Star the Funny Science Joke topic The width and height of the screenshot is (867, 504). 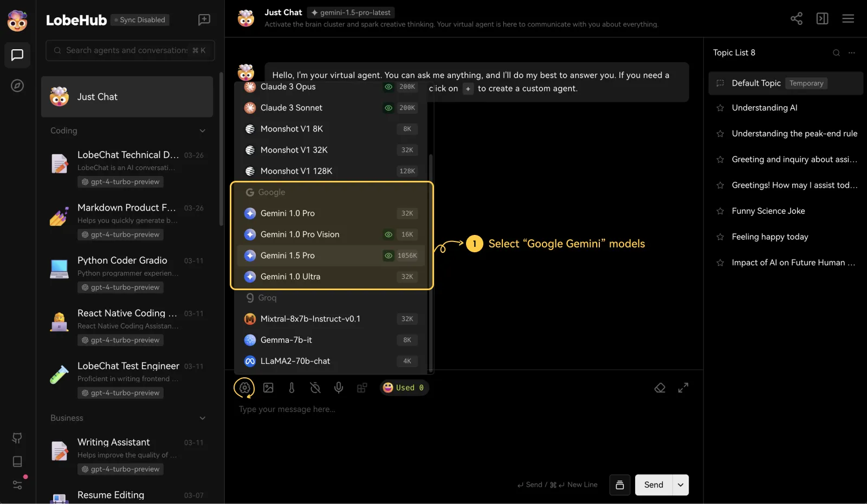[720, 211]
